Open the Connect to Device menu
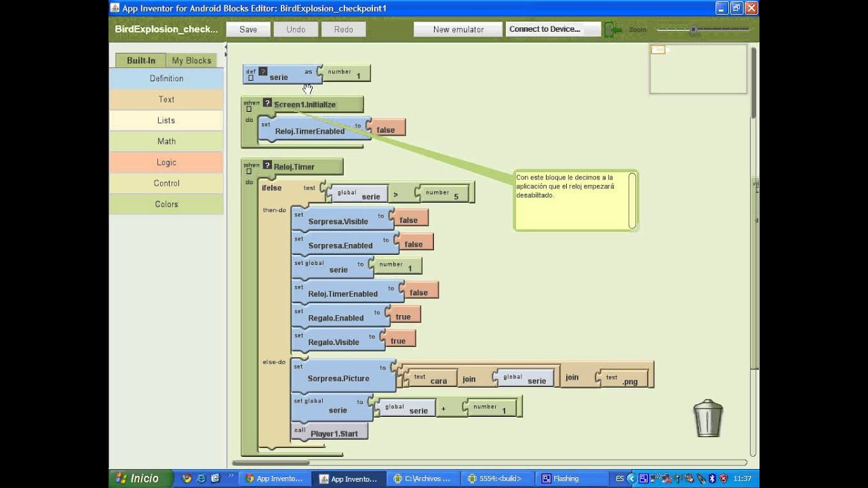The height and width of the screenshot is (488, 868). 553,29
